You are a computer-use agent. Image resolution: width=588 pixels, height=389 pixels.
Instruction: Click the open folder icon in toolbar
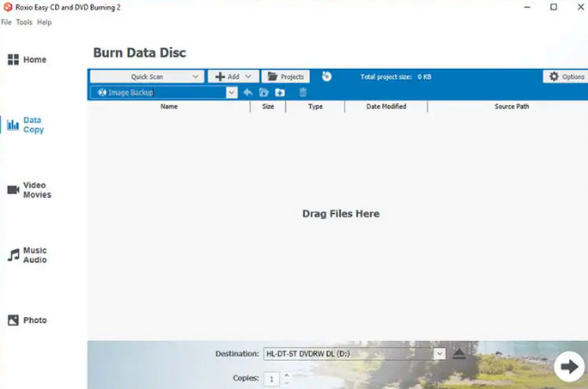[x=263, y=93]
